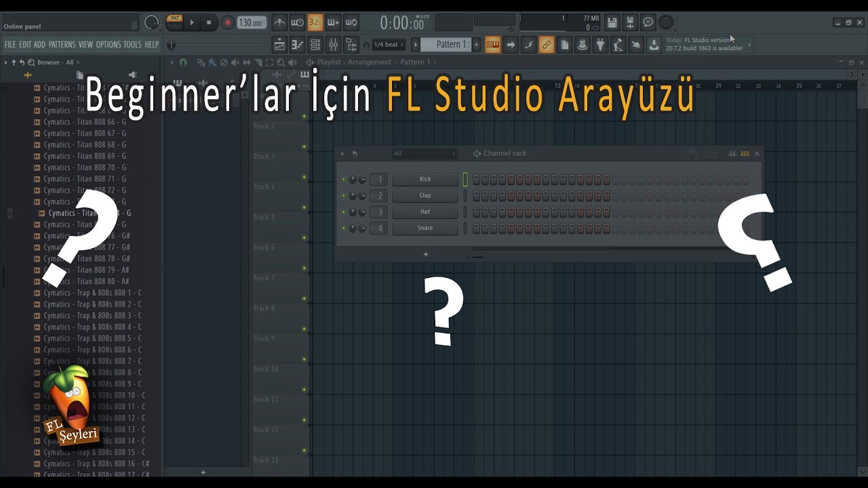The width and height of the screenshot is (868, 488).
Task: Open the HELP menu
Action: (x=151, y=45)
